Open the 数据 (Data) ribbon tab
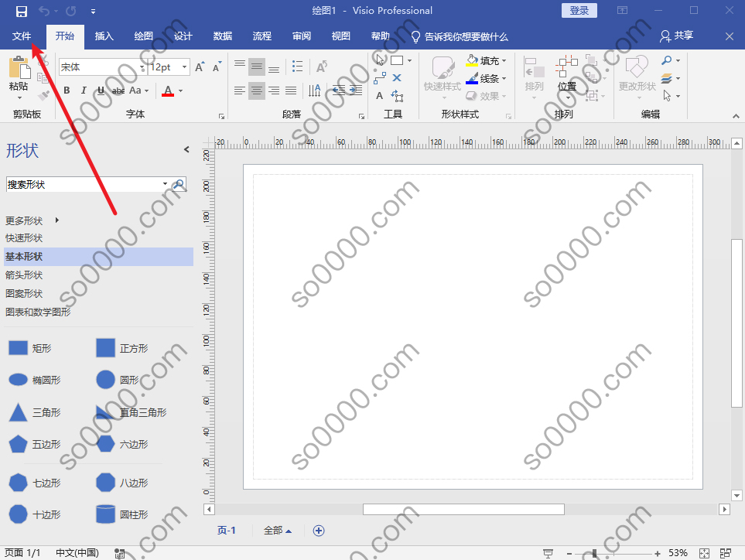The image size is (745, 560). (222, 36)
